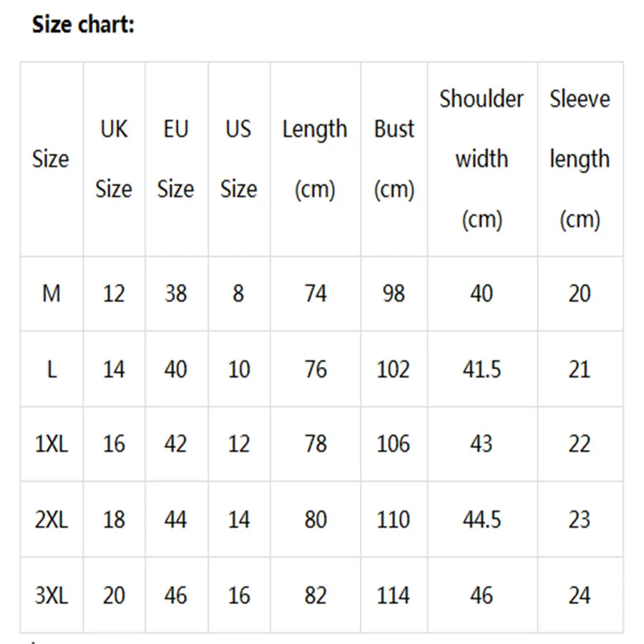Select the 'US Size' column header
644x644 pixels.
tap(238, 159)
